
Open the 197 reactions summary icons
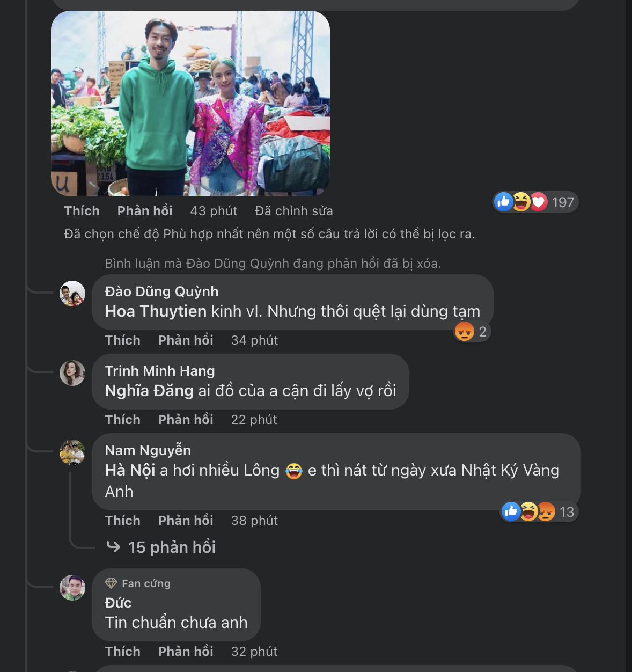tap(520, 202)
